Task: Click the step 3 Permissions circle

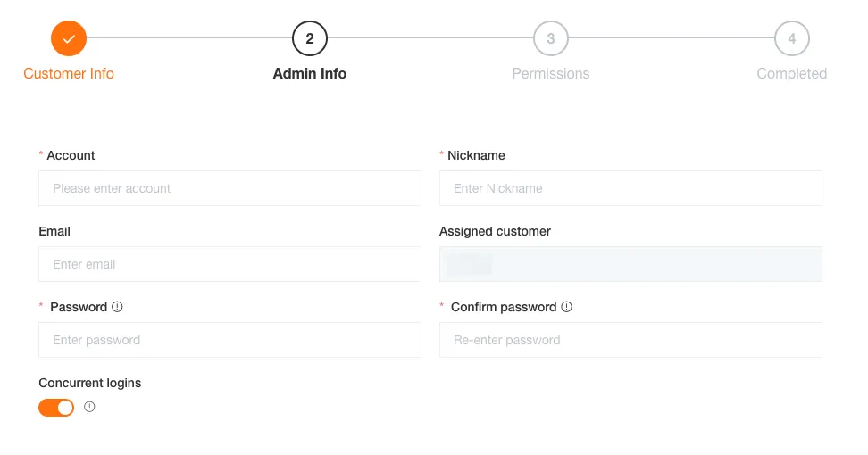Action: tap(551, 38)
